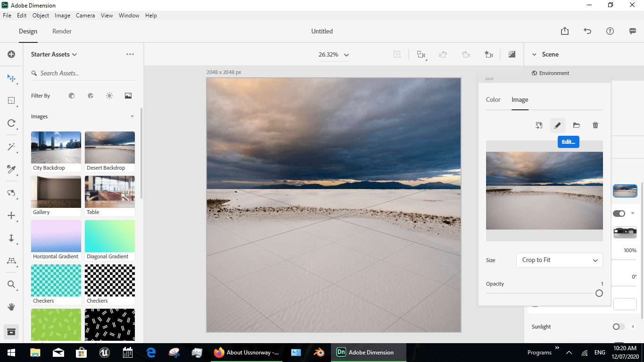Select the Desert Backdrop thumbnail
The image size is (644, 362).
[x=110, y=152]
